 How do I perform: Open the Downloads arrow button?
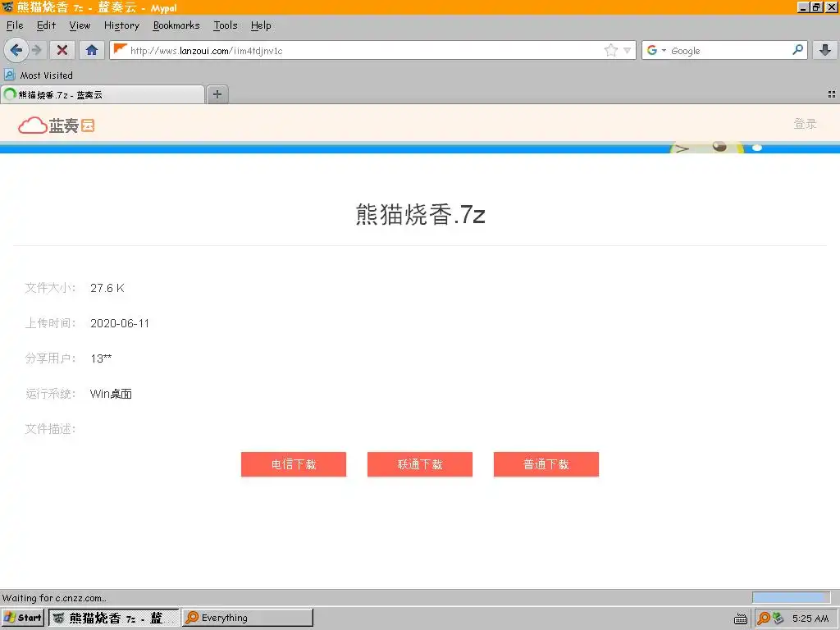tap(825, 50)
